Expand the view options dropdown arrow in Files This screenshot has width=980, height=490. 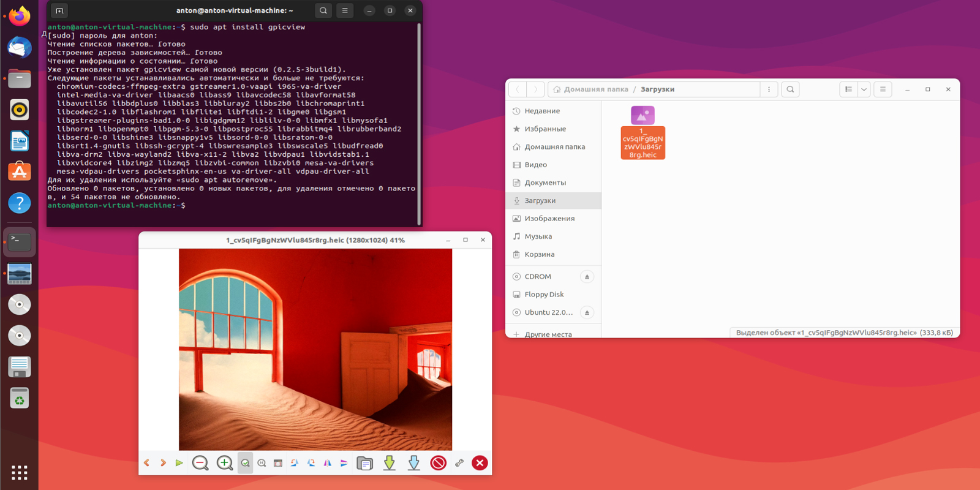click(864, 89)
